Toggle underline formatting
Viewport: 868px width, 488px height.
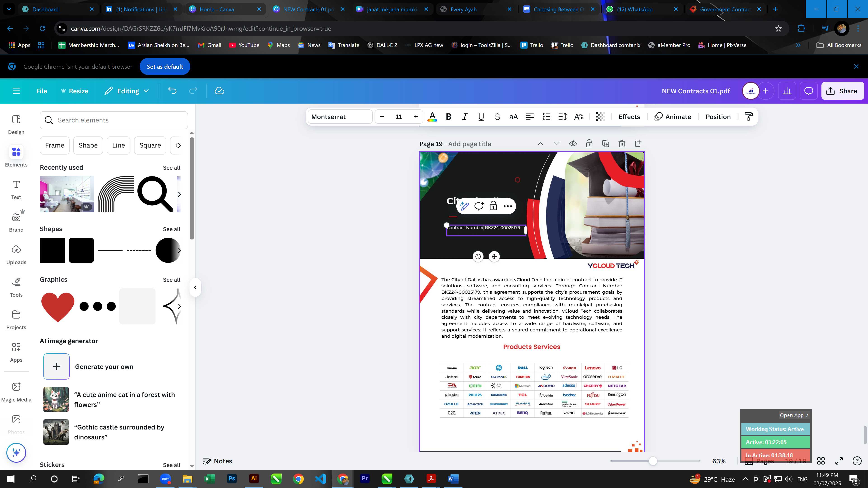coord(481,117)
